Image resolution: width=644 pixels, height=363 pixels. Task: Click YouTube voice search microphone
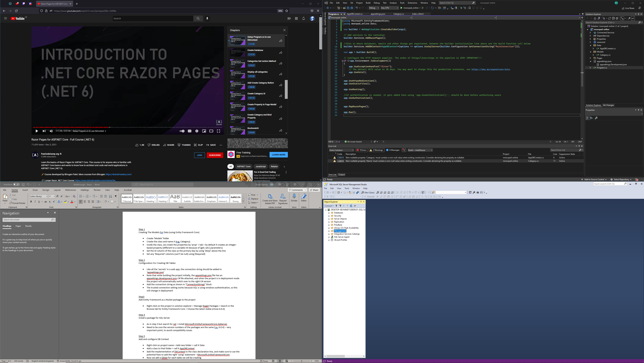click(x=207, y=18)
